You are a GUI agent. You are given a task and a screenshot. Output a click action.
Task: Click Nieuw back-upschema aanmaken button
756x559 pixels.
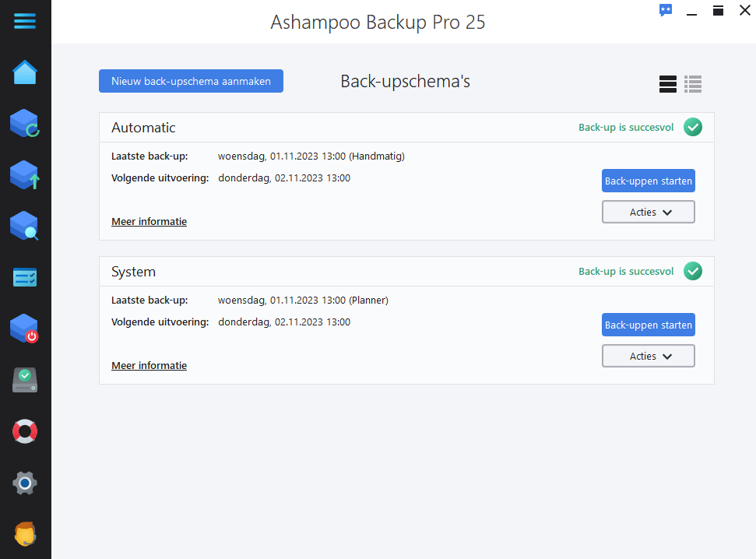pyautogui.click(x=191, y=81)
